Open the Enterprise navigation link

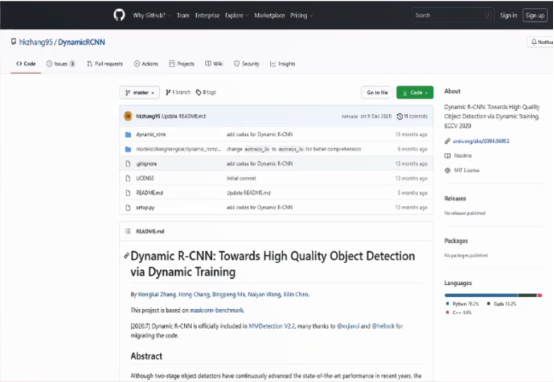[207, 15]
